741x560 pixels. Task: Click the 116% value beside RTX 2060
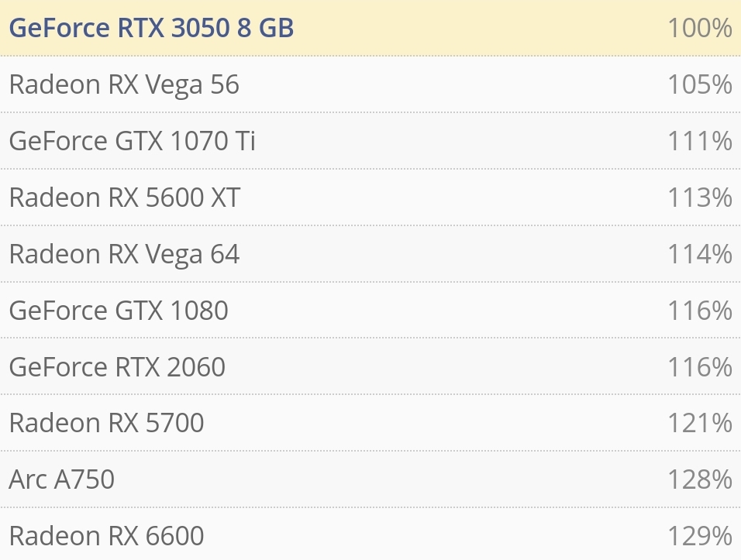(x=699, y=366)
